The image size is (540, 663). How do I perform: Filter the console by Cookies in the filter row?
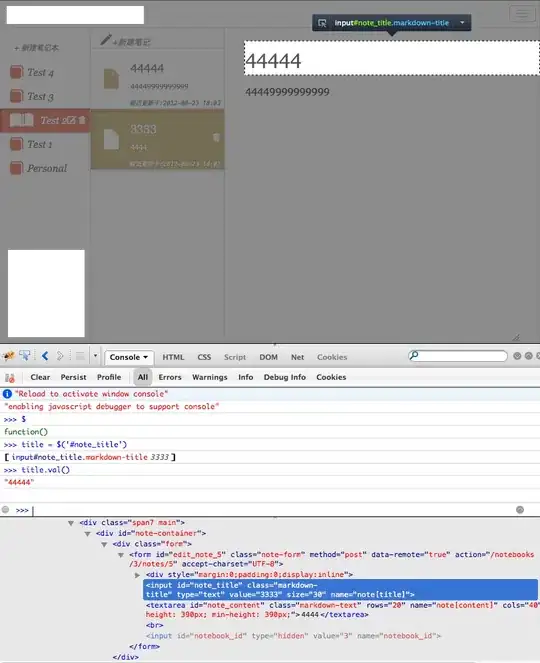tap(331, 377)
